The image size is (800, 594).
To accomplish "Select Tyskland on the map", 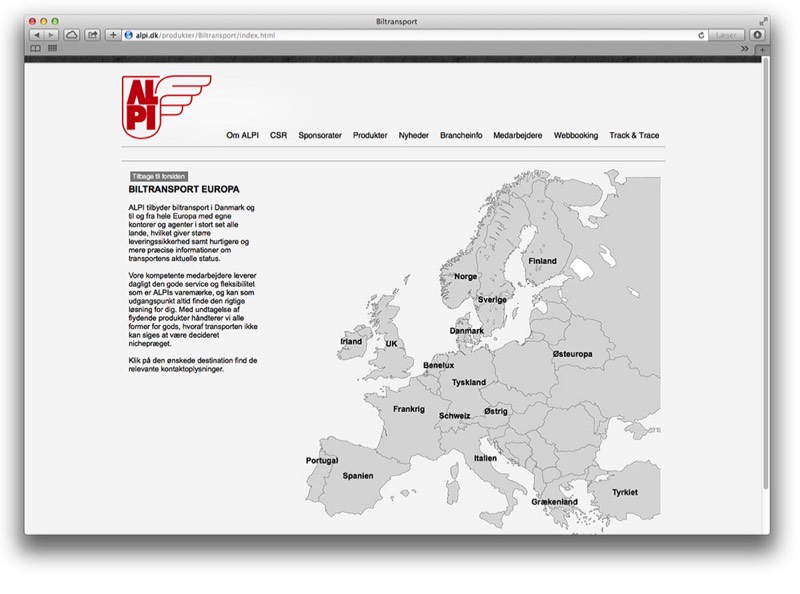I will [x=468, y=382].
